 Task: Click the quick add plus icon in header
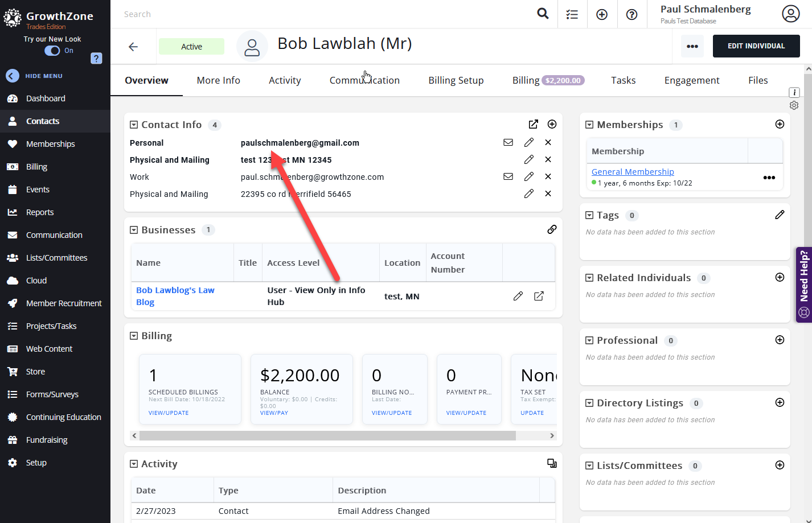[x=602, y=14]
